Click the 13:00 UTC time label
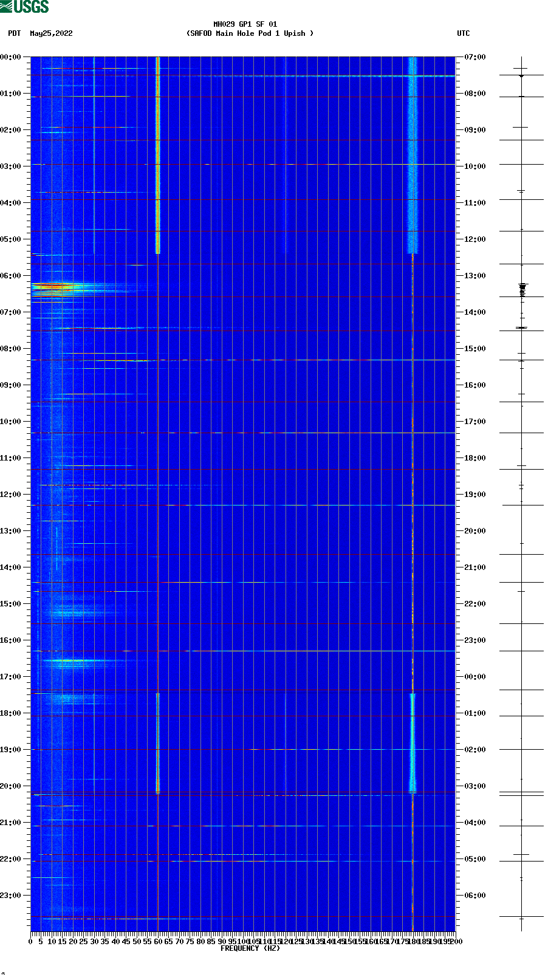 (x=475, y=276)
